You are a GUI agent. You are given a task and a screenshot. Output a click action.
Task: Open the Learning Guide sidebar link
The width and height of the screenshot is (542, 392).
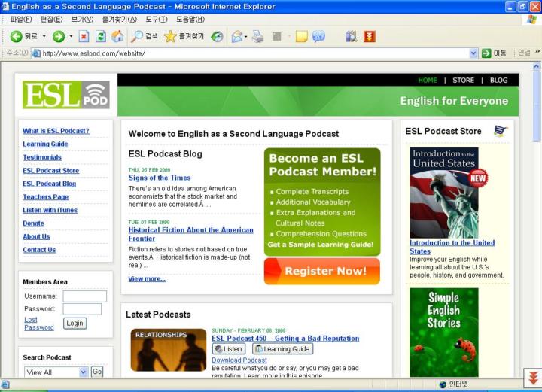(45, 144)
